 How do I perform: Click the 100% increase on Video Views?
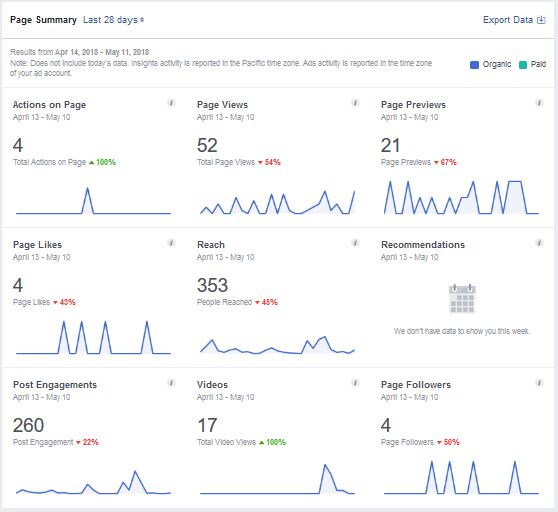click(273, 442)
